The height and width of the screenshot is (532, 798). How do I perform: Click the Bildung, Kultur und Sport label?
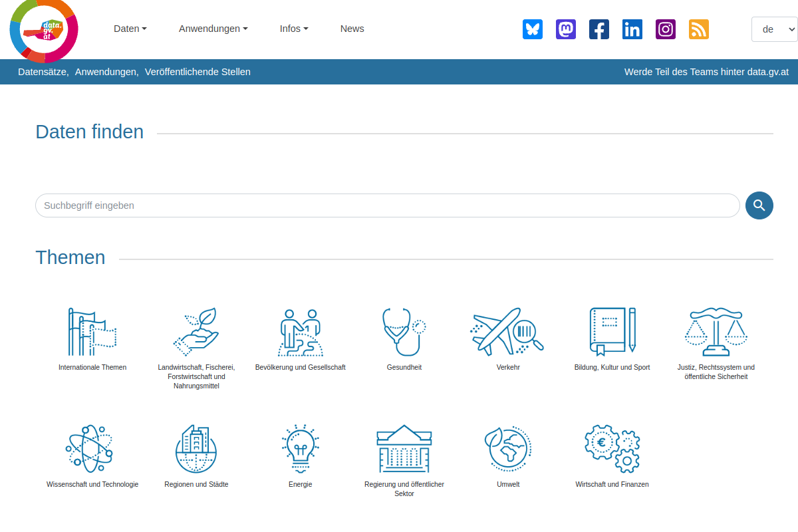612,367
